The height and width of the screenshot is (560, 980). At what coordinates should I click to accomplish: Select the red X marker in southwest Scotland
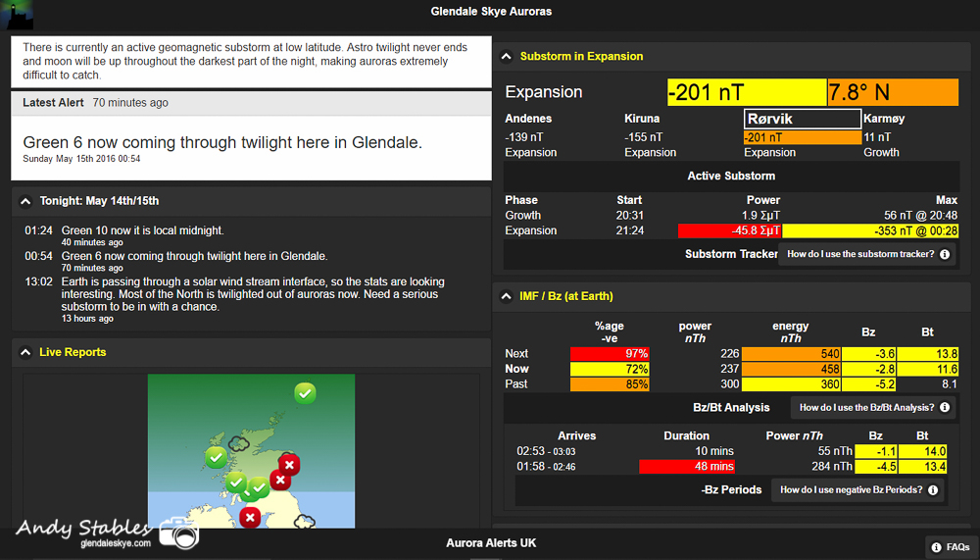coord(250,518)
